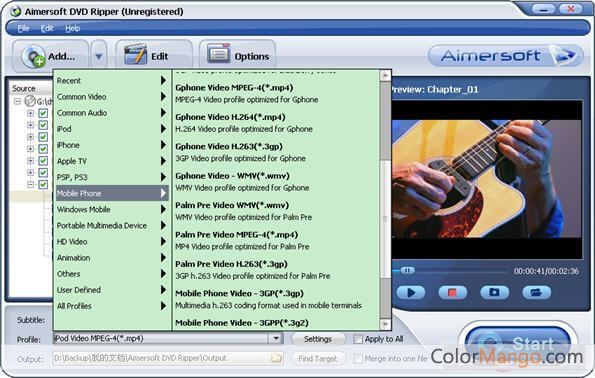Expand the Others category
595x378 pixels.
click(x=112, y=274)
